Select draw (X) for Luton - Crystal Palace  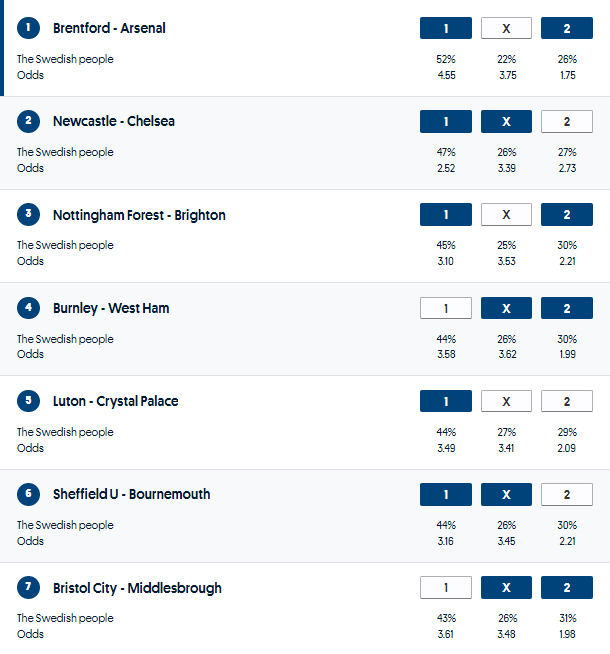tap(506, 401)
